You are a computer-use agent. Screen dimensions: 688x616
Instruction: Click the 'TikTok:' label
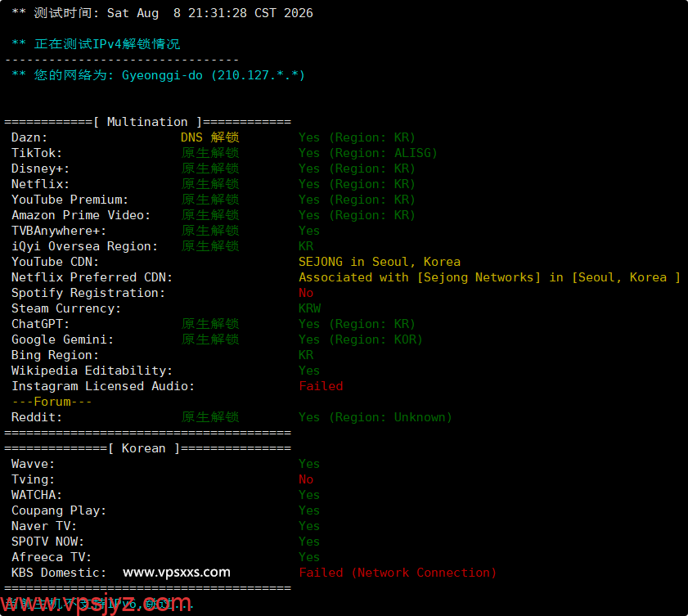[37, 153]
